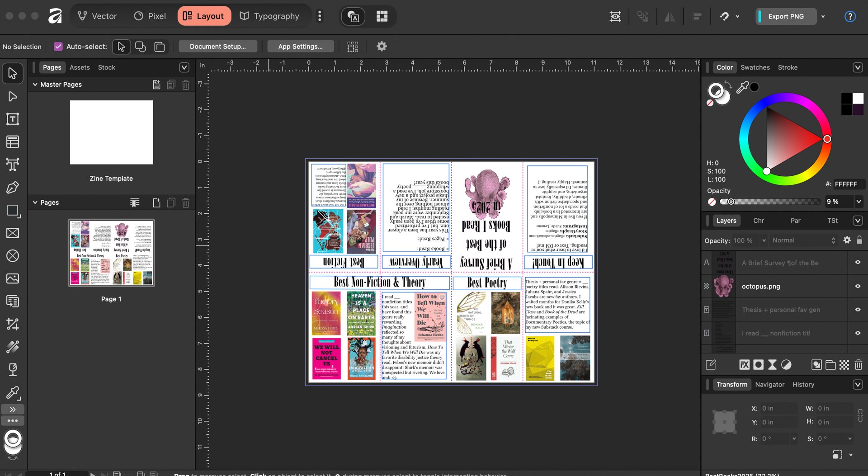The height and width of the screenshot is (476, 868).
Task: Select the Page 1 thumbnail
Action: (x=111, y=253)
